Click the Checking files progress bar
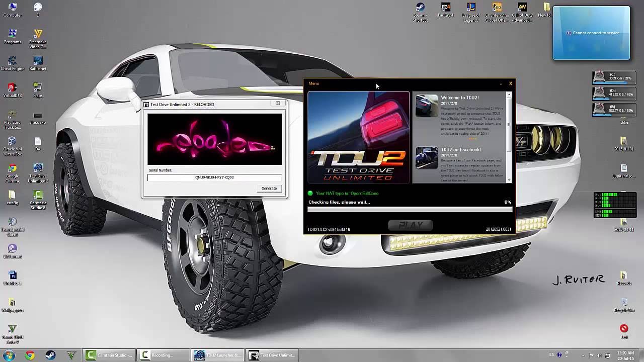The height and width of the screenshot is (362, 644). point(410,209)
